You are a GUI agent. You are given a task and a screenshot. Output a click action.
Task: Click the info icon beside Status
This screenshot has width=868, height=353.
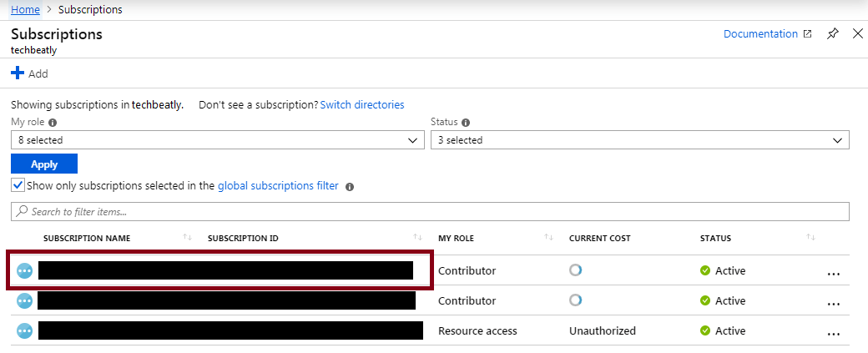[466, 123]
